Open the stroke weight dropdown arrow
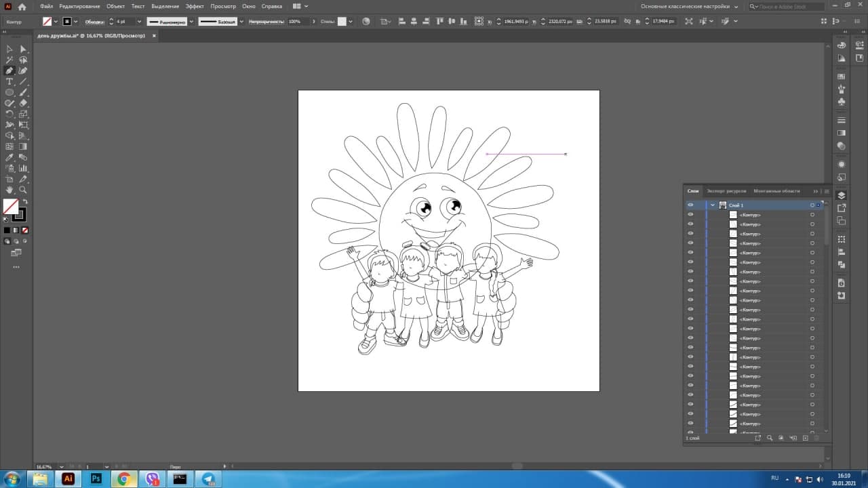868x488 pixels. 140,21
